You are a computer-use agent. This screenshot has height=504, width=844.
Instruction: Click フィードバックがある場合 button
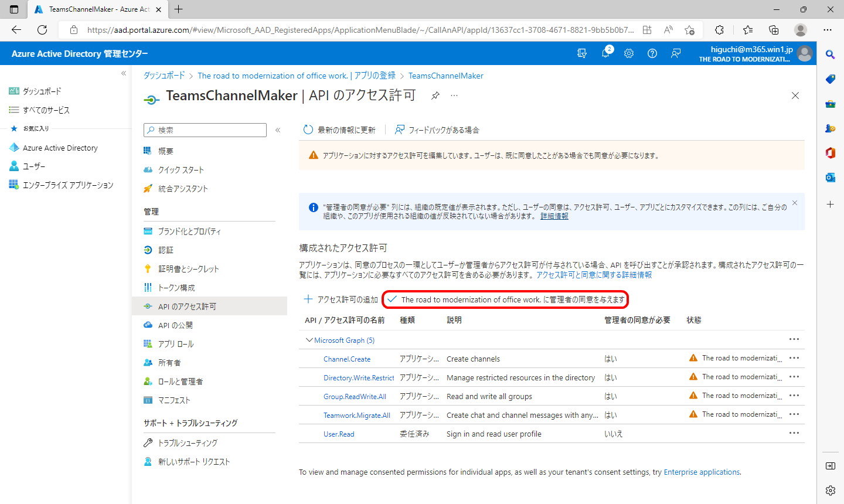coord(437,130)
